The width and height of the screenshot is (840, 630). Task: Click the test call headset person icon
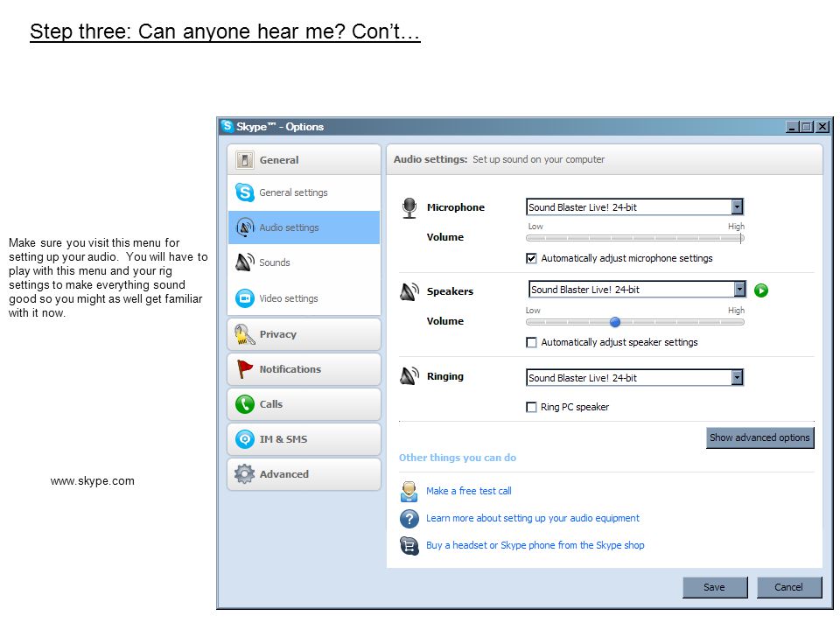tap(409, 491)
